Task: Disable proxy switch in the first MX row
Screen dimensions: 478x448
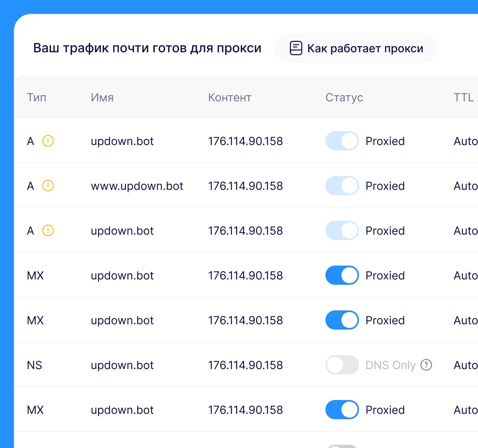Action: click(342, 275)
